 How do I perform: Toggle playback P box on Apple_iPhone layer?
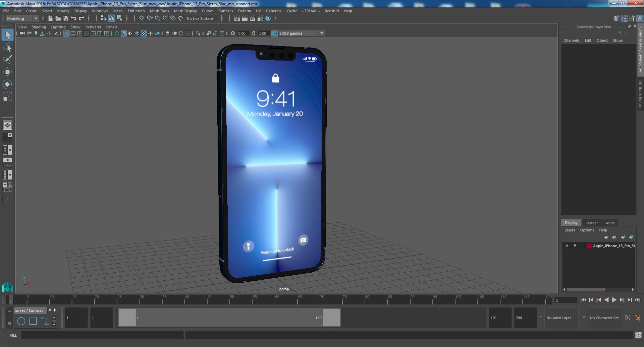coord(575,246)
